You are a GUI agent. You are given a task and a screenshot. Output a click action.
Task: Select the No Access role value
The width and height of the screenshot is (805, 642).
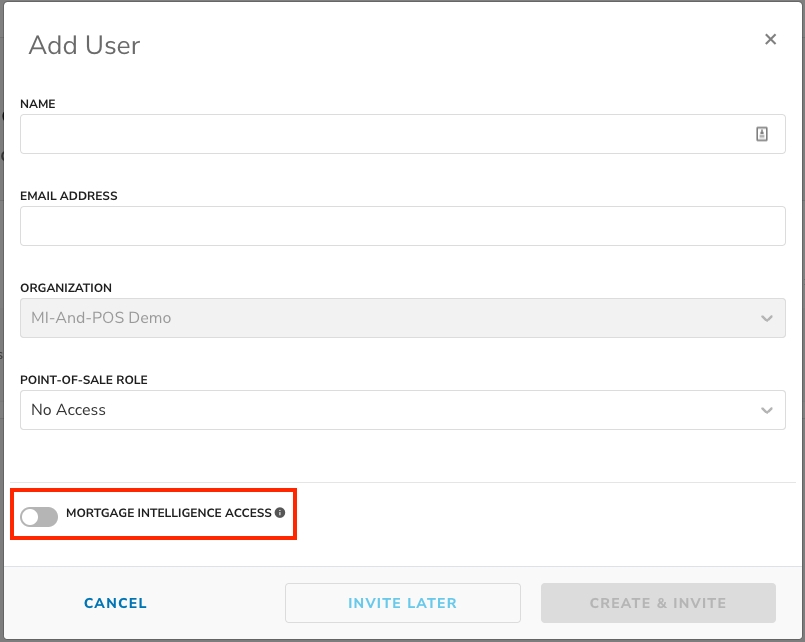coord(69,410)
